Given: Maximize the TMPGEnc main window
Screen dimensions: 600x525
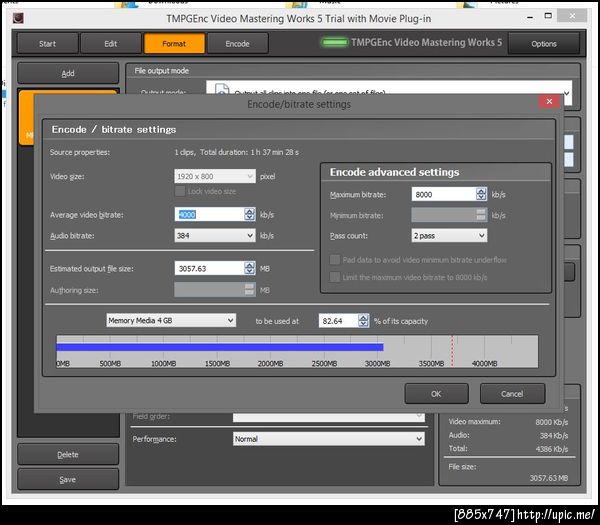Looking at the screenshot, I should point(548,16).
